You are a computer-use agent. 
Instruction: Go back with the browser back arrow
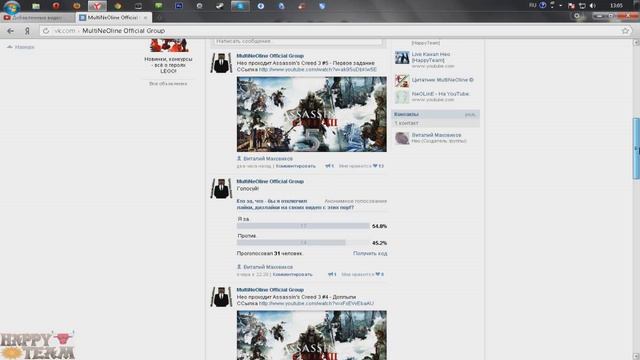click(x=11, y=31)
